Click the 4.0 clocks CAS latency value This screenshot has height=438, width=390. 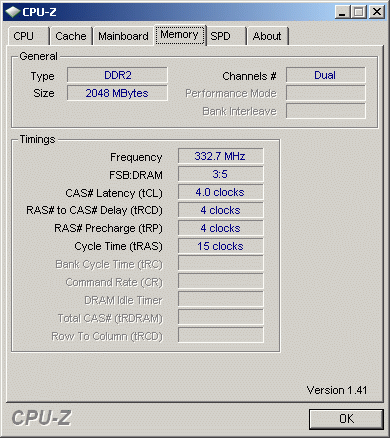(x=221, y=192)
